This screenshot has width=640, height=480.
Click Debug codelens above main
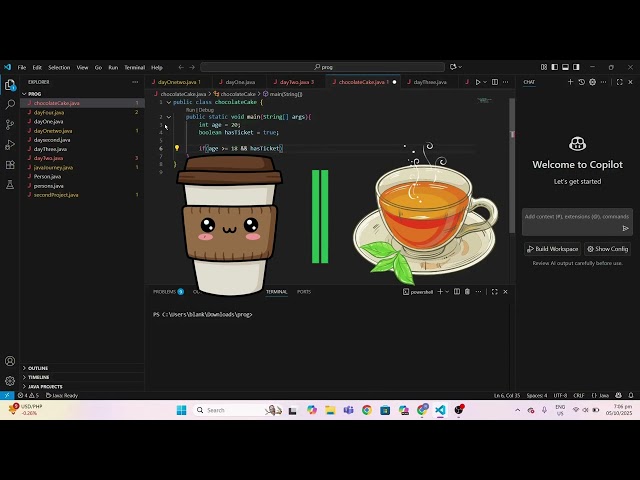206,110
